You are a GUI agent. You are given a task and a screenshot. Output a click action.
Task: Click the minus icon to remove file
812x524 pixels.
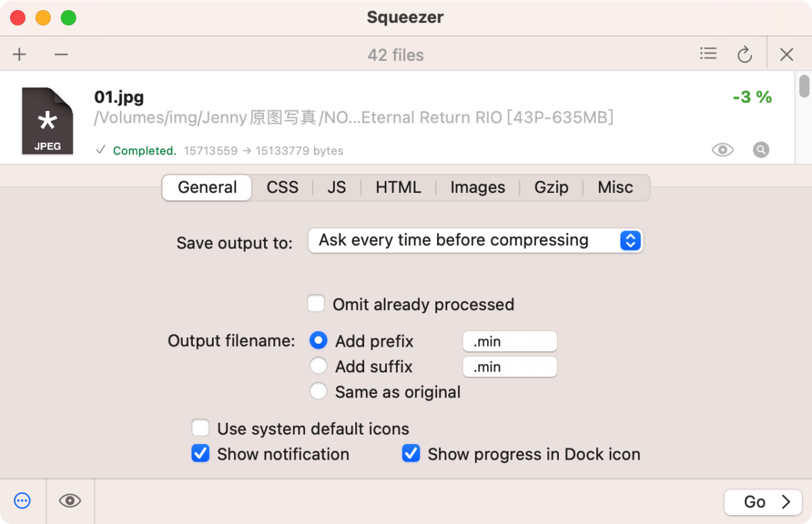click(x=61, y=55)
